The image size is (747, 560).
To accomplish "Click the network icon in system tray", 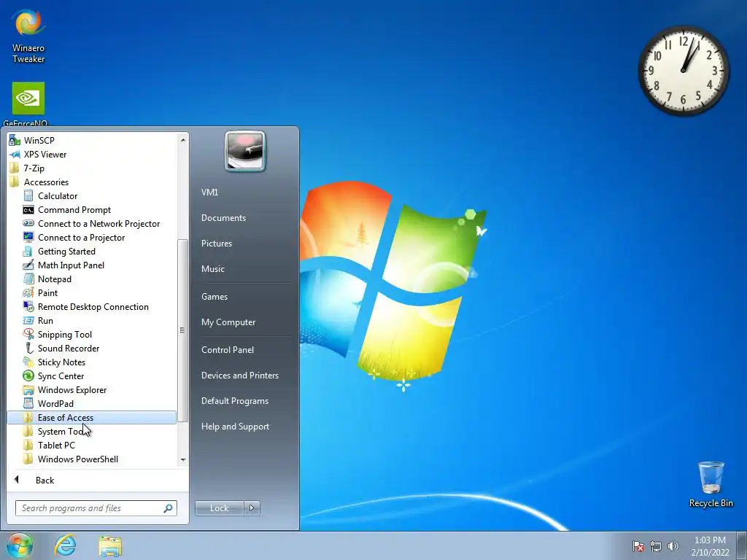I will [656, 546].
